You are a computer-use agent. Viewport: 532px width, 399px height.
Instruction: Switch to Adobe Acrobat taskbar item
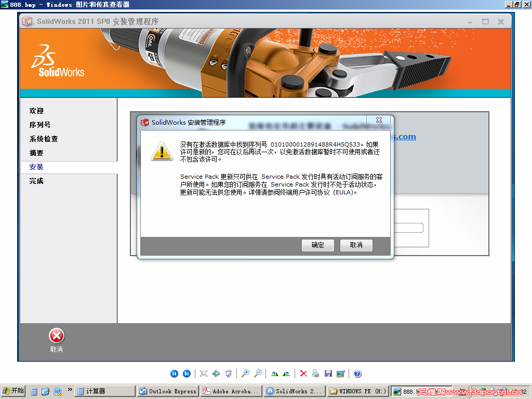(x=231, y=391)
